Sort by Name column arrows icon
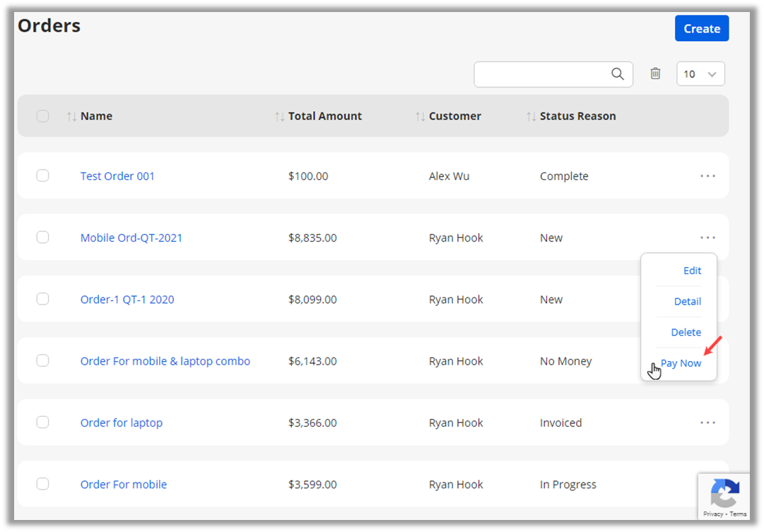 (x=71, y=117)
